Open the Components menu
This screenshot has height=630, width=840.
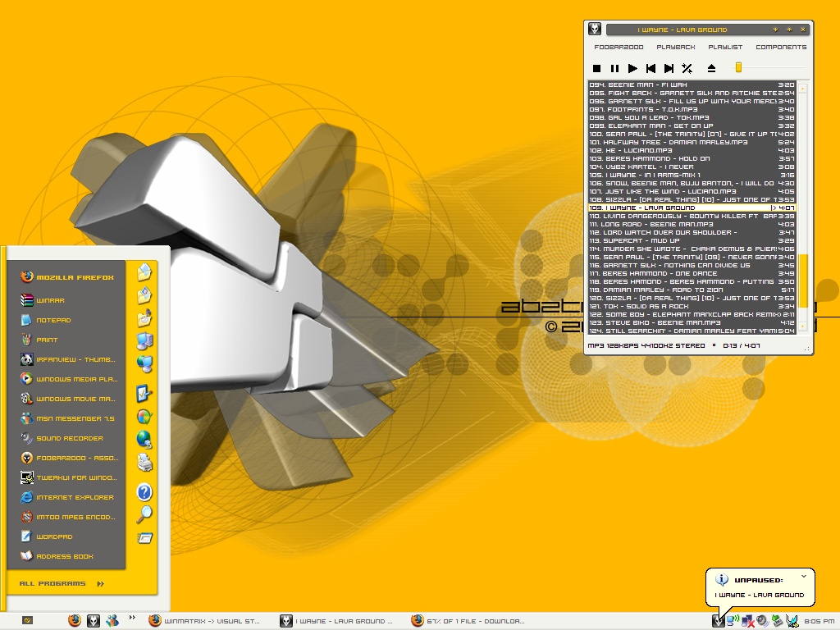pos(781,47)
